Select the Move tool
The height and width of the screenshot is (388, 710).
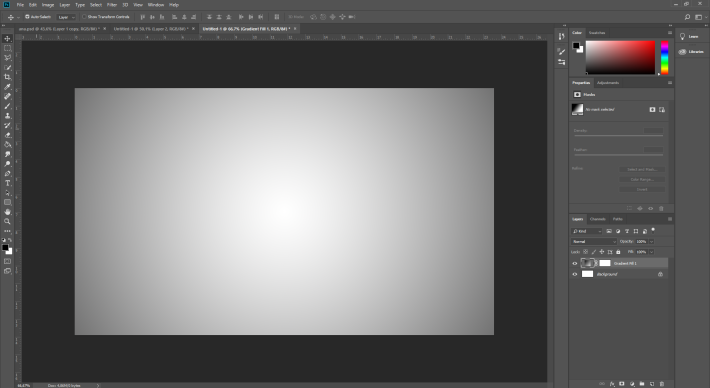(x=7, y=38)
